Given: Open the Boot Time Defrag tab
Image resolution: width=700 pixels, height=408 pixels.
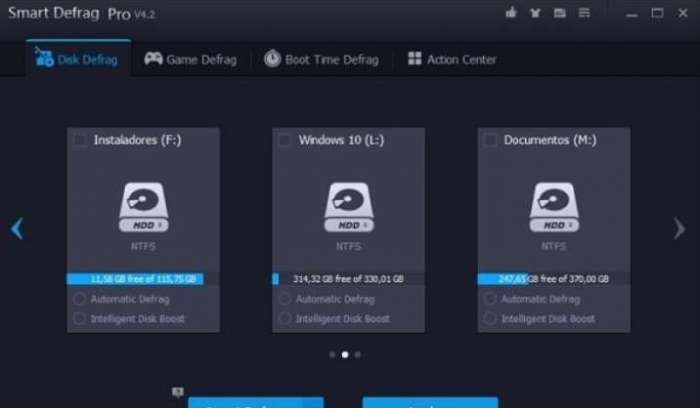Looking at the screenshot, I should 321,59.
